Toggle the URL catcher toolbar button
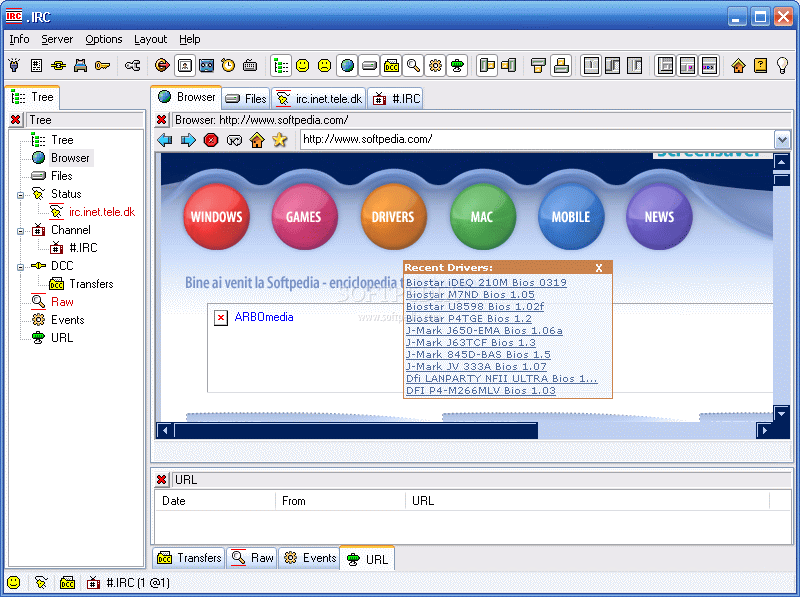 click(457, 65)
